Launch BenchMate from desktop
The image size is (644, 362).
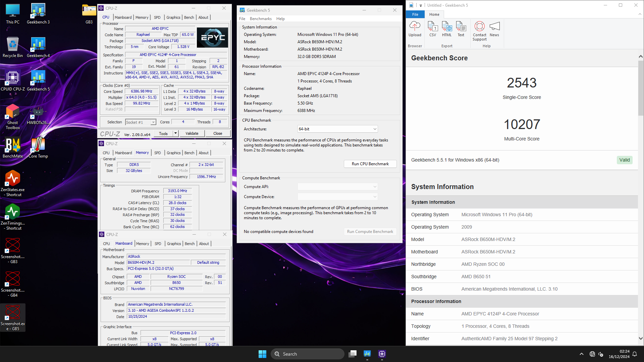click(13, 148)
